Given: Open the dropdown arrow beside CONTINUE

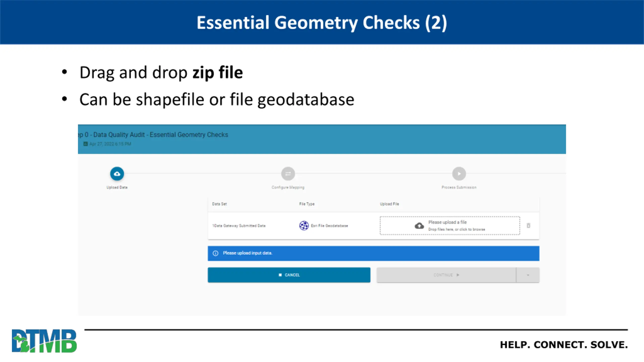Looking at the screenshot, I should tap(528, 275).
